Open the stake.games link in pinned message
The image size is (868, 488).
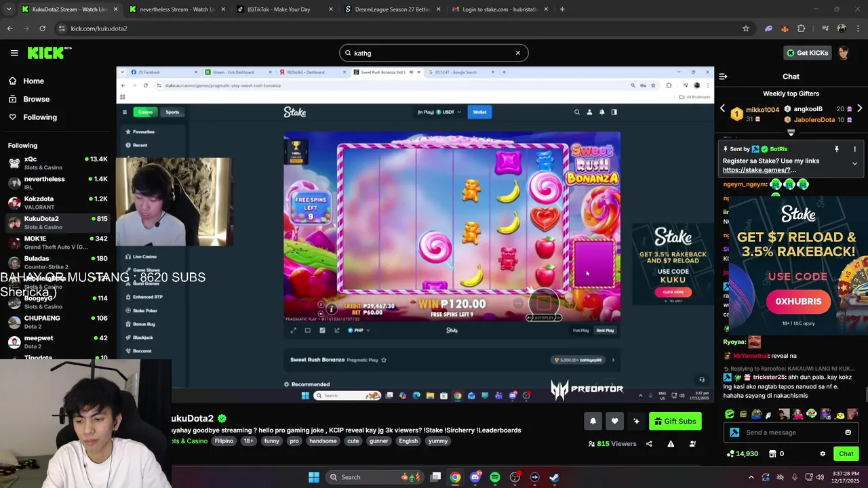click(759, 170)
